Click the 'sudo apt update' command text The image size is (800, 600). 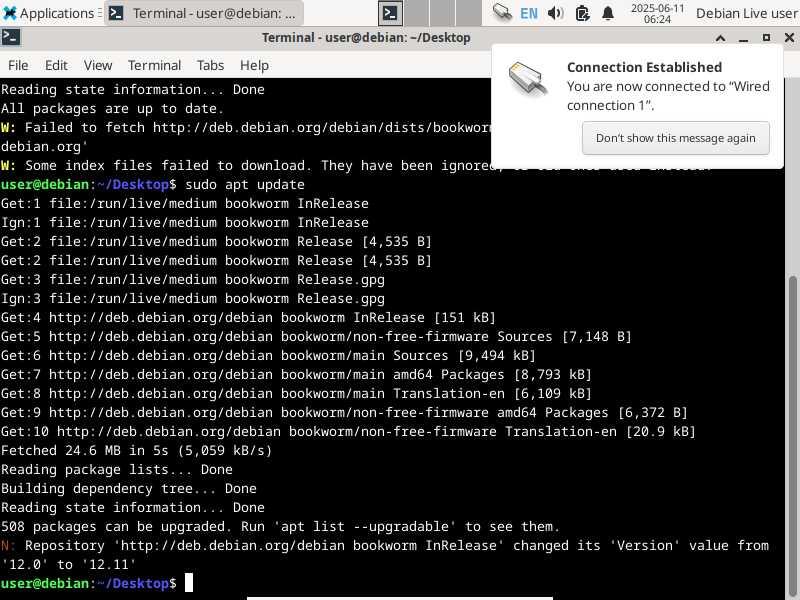tap(245, 185)
